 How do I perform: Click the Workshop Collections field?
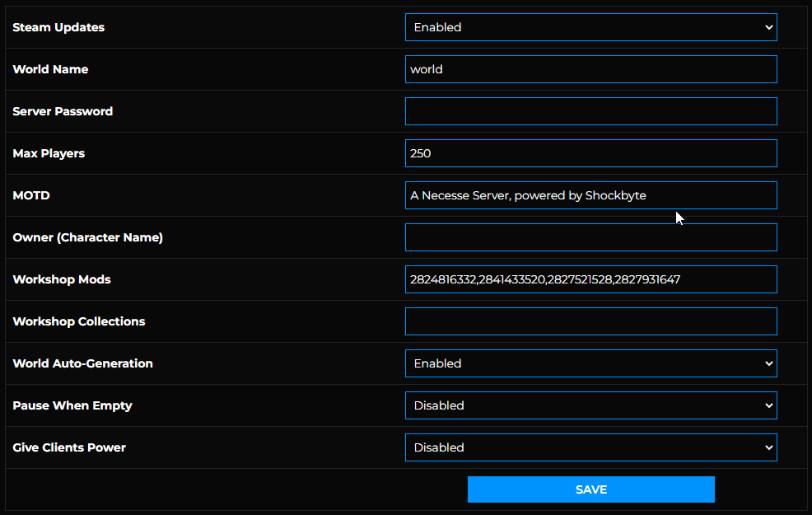[x=590, y=321]
